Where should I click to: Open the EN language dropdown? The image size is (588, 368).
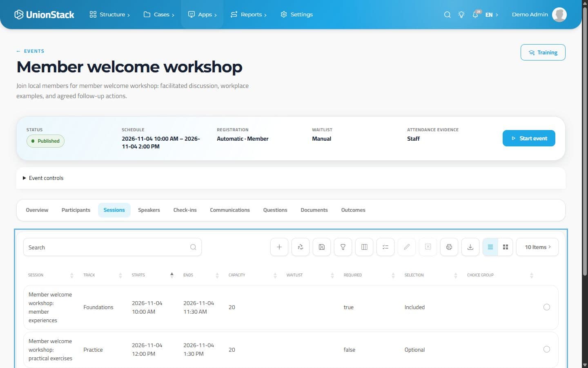(492, 15)
